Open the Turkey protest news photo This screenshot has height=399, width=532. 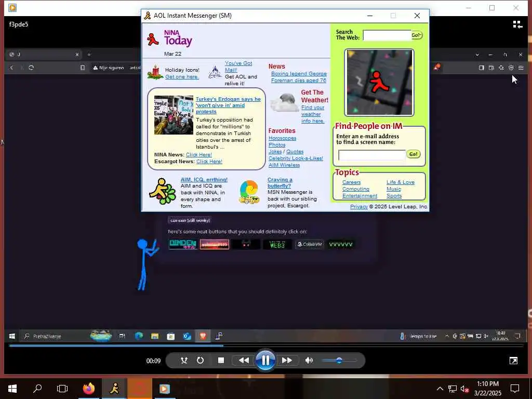174,115
